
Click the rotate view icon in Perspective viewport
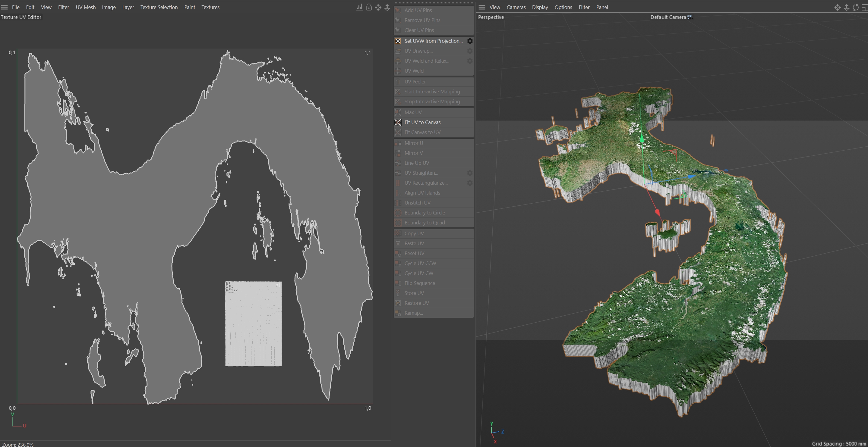(856, 7)
